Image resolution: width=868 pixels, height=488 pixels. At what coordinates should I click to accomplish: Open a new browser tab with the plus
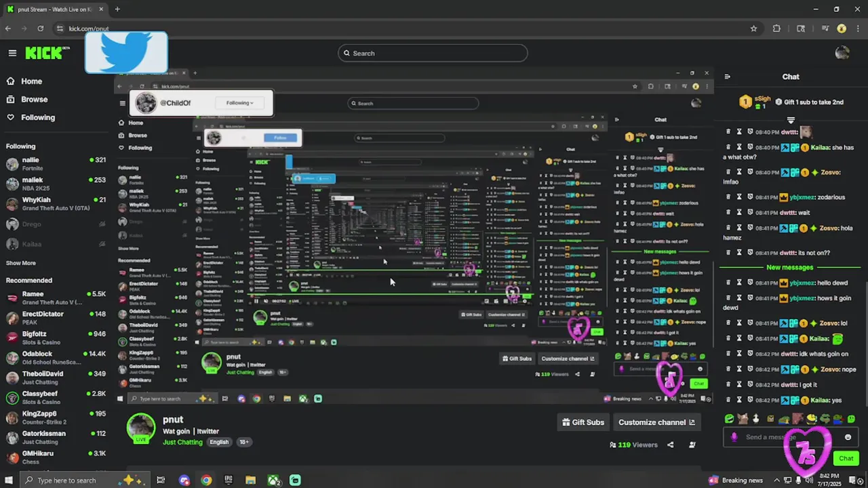coord(117,9)
